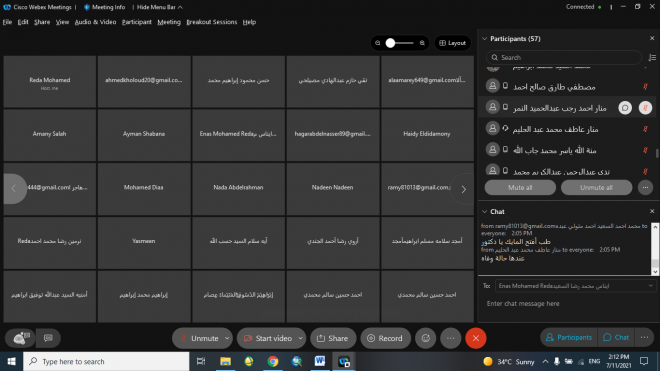
Task: Click video icon beside منار احمد رجب
Action: [625, 108]
